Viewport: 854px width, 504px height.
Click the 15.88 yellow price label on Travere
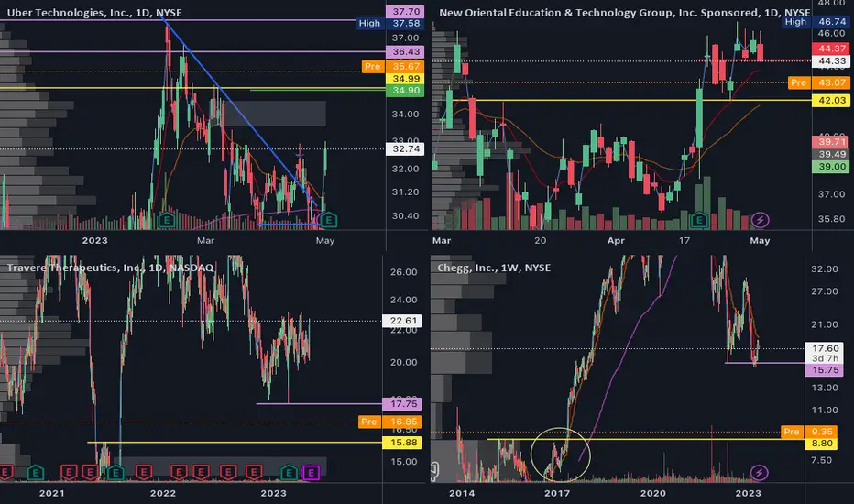pyautogui.click(x=403, y=443)
